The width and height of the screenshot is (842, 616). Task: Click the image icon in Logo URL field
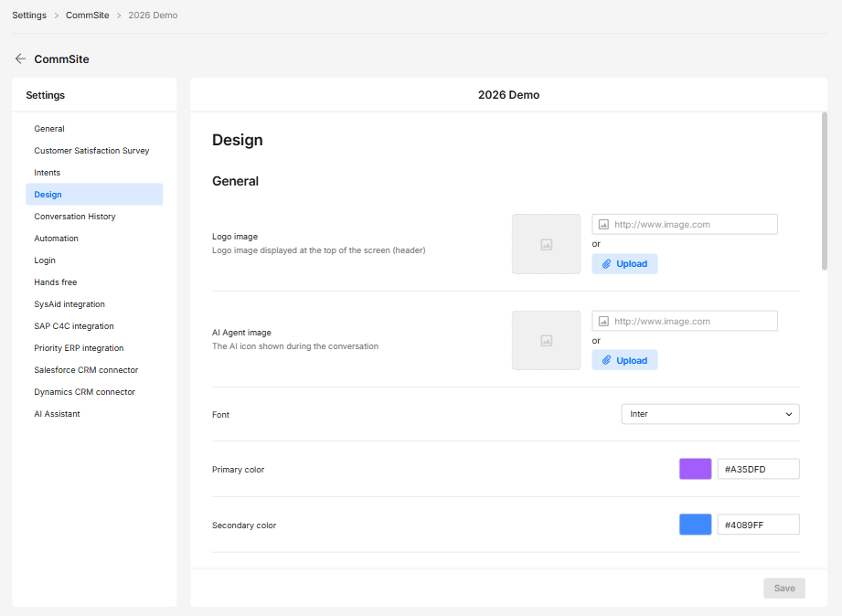pyautogui.click(x=603, y=225)
